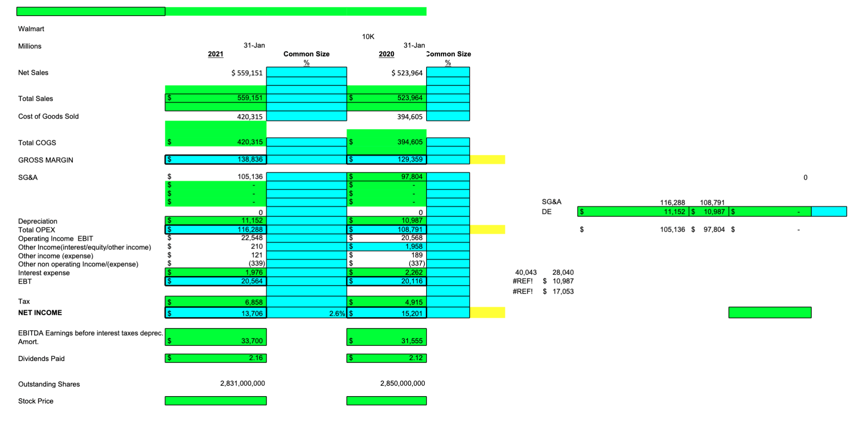Click the empty Stock Price input cell for 2021
This screenshot has width=868, height=426.
click(215, 400)
